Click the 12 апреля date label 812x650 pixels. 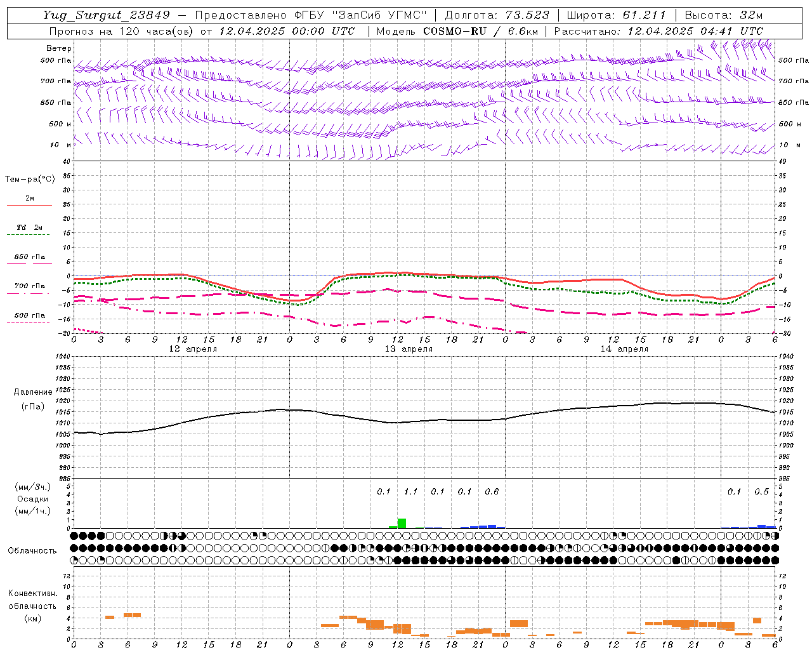[193, 349]
